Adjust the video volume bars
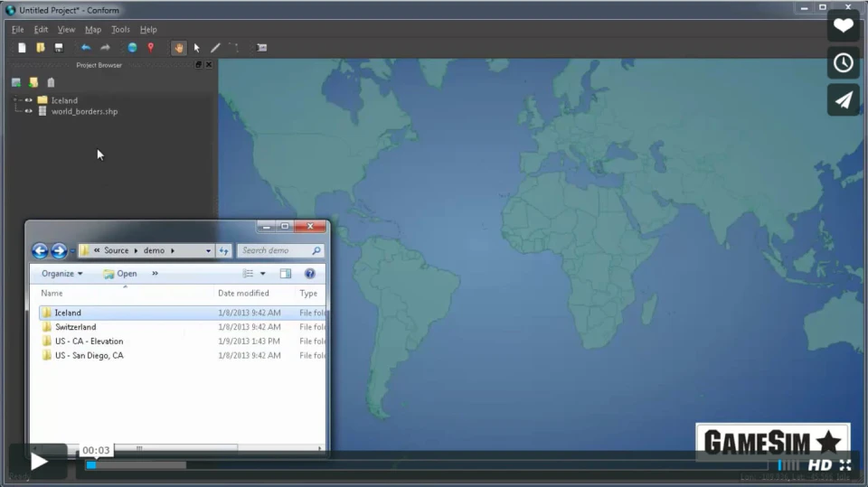The width and height of the screenshot is (868, 487). tap(788, 465)
